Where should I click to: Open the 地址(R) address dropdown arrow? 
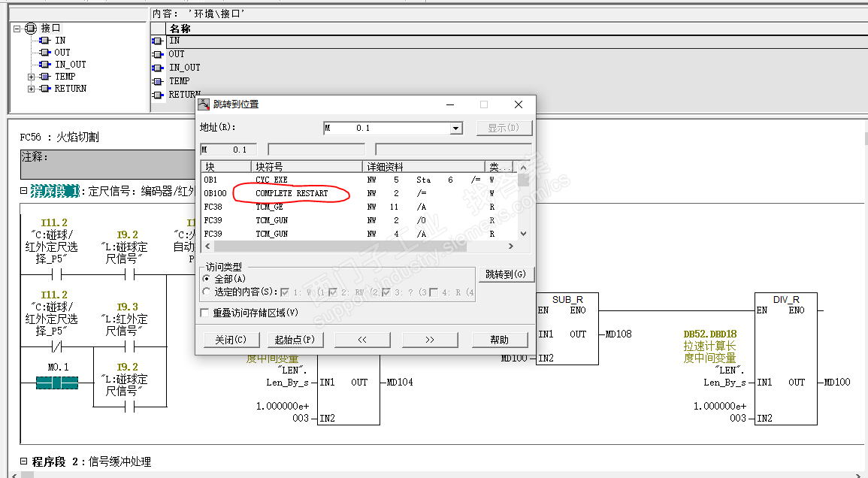click(455, 128)
